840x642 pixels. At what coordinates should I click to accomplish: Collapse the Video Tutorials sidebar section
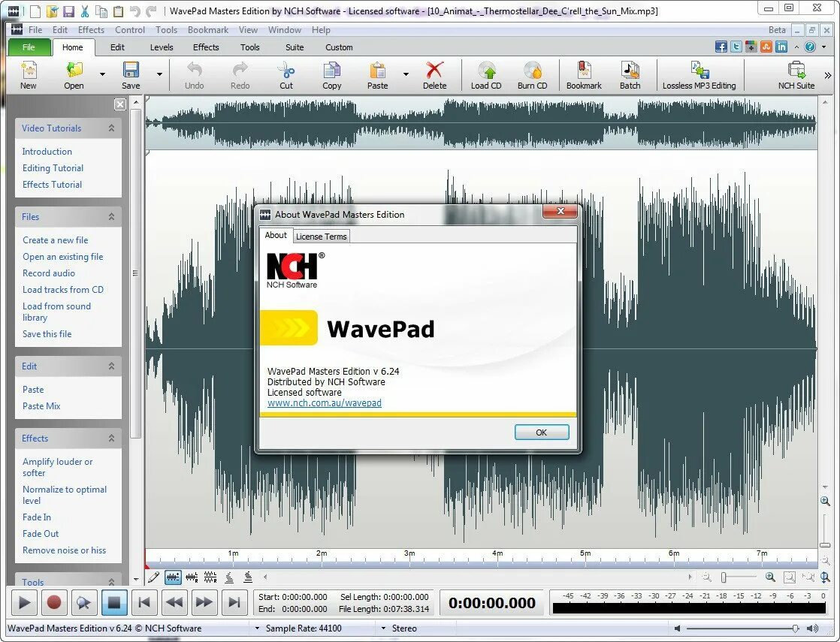tap(111, 128)
